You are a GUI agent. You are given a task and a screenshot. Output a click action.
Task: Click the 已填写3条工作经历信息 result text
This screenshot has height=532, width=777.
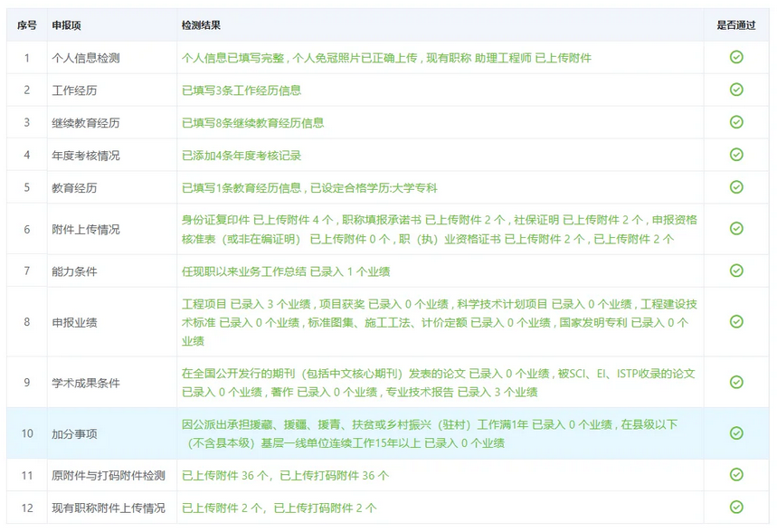click(x=242, y=90)
